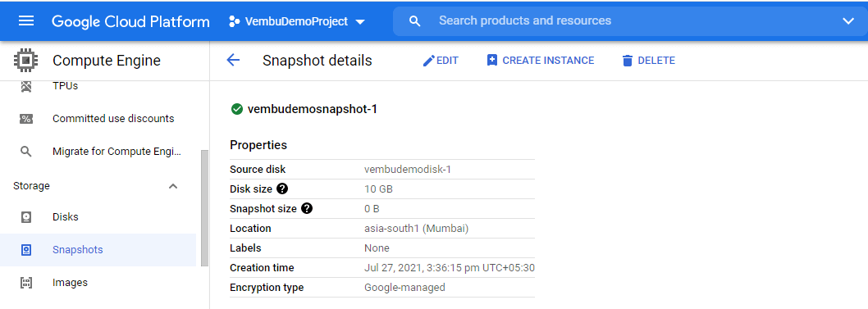Image resolution: width=868 pixels, height=309 pixels.
Task: Click the Creation time label
Action: pos(262,268)
